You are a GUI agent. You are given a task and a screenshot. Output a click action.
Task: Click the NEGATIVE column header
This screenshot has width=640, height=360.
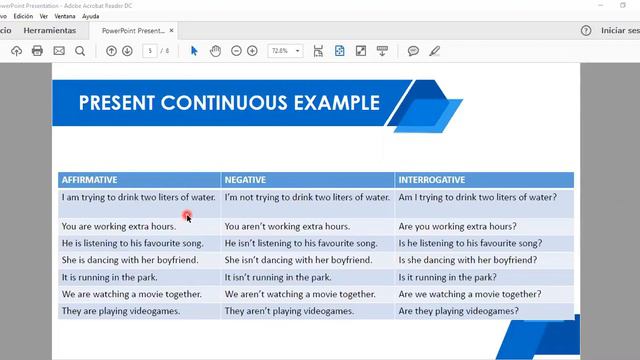pos(245,180)
